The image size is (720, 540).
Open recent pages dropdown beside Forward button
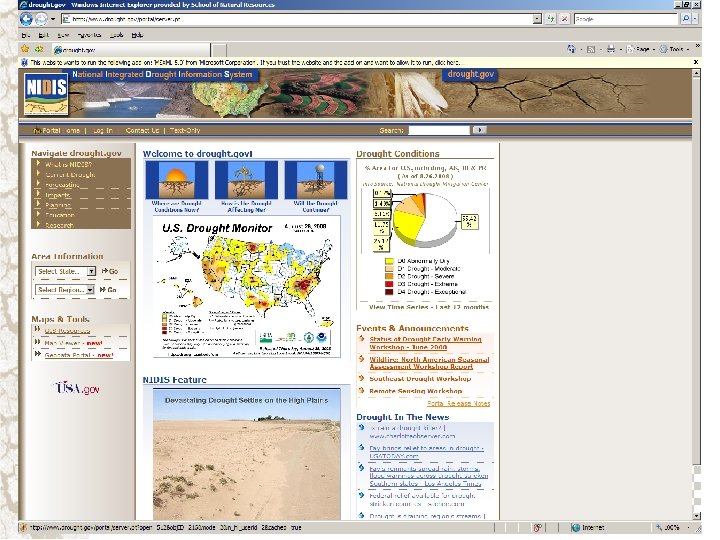tap(52, 19)
